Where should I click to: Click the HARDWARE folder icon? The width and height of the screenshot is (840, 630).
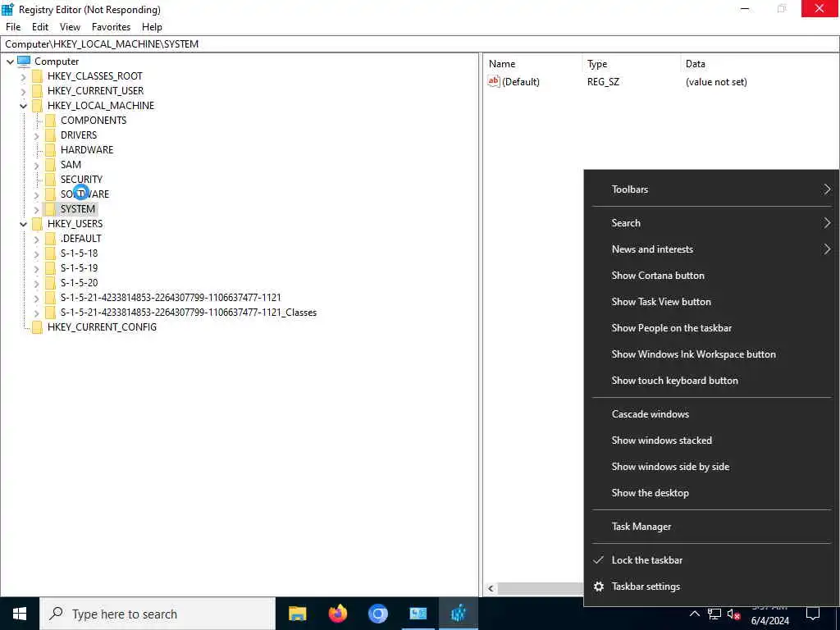(x=50, y=150)
